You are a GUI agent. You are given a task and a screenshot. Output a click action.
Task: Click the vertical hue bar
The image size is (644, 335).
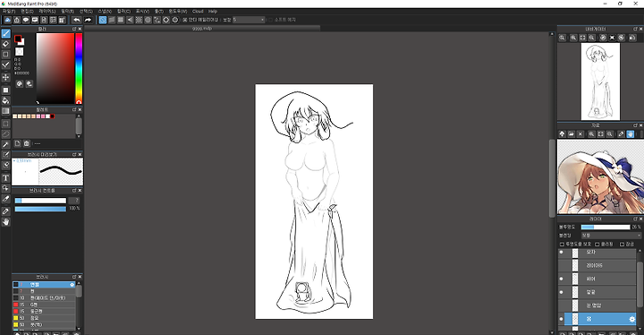(x=79, y=68)
